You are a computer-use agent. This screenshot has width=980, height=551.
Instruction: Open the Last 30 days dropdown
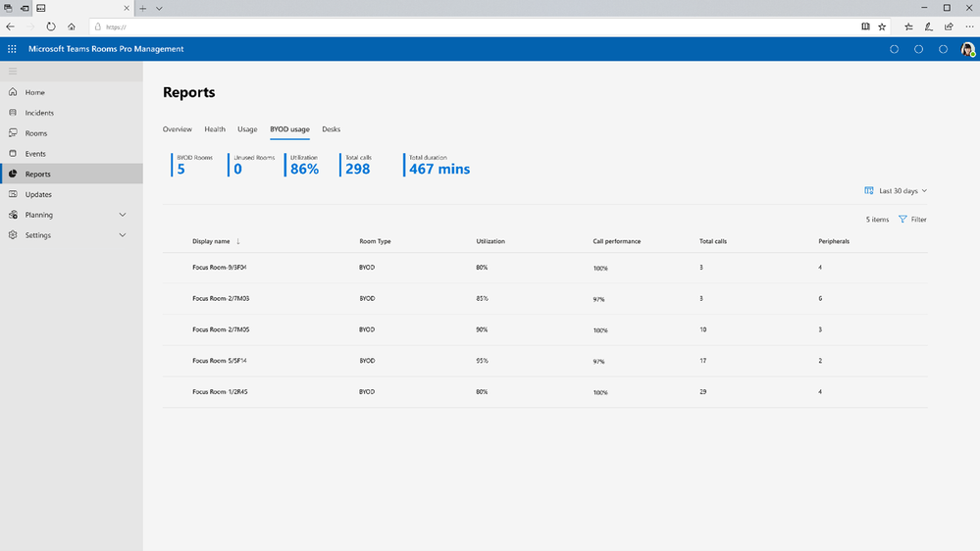click(896, 190)
